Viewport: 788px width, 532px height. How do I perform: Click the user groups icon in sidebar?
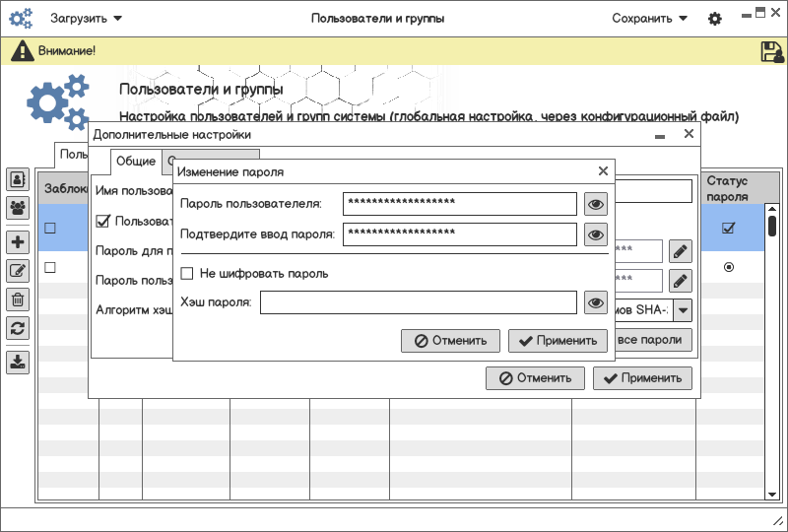tap(18, 208)
